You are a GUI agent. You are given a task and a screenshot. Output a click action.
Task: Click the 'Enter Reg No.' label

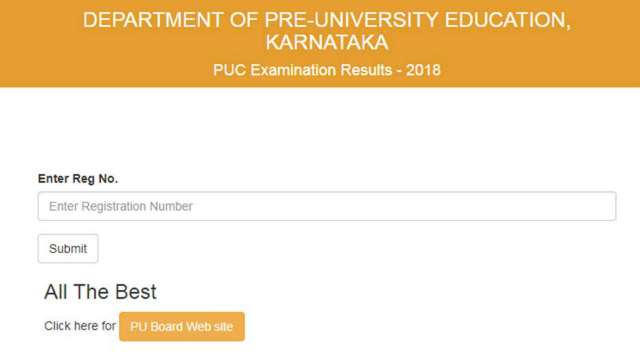click(78, 179)
